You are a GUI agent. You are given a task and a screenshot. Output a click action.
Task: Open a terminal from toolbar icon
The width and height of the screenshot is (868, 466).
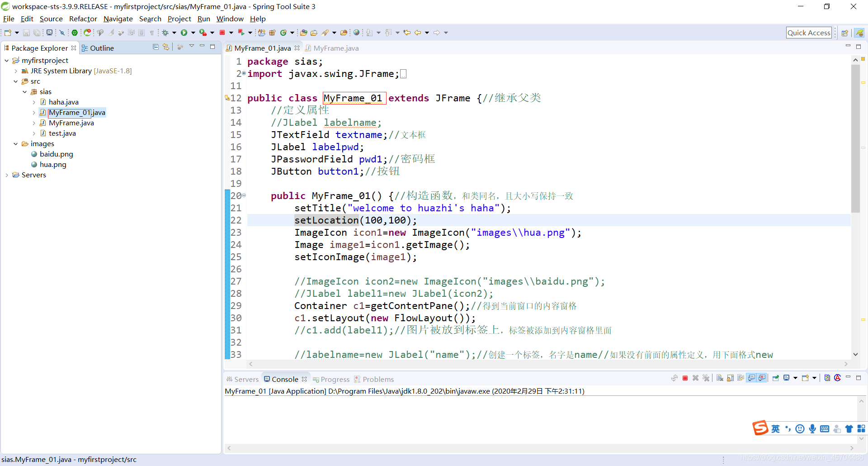tap(49, 33)
